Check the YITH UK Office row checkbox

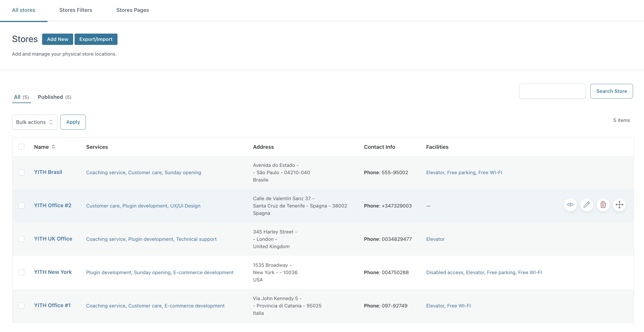[x=21, y=239]
